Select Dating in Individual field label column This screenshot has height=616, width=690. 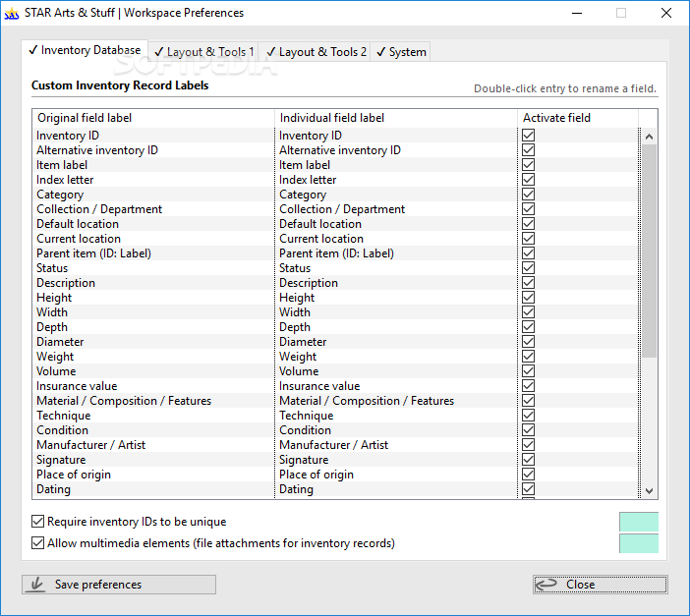point(296,489)
